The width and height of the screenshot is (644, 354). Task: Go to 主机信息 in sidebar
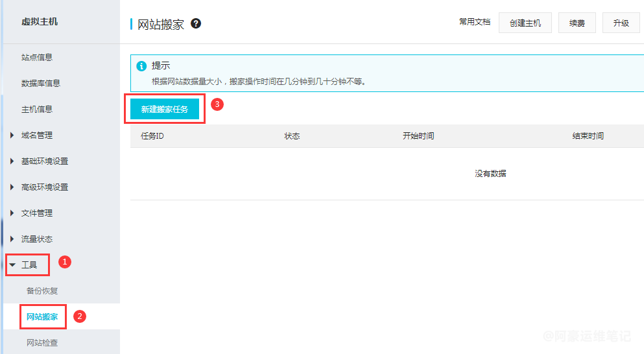pyautogui.click(x=37, y=109)
